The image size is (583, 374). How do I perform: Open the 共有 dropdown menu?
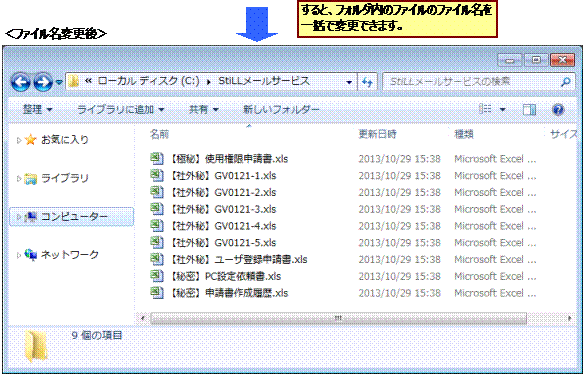click(203, 109)
